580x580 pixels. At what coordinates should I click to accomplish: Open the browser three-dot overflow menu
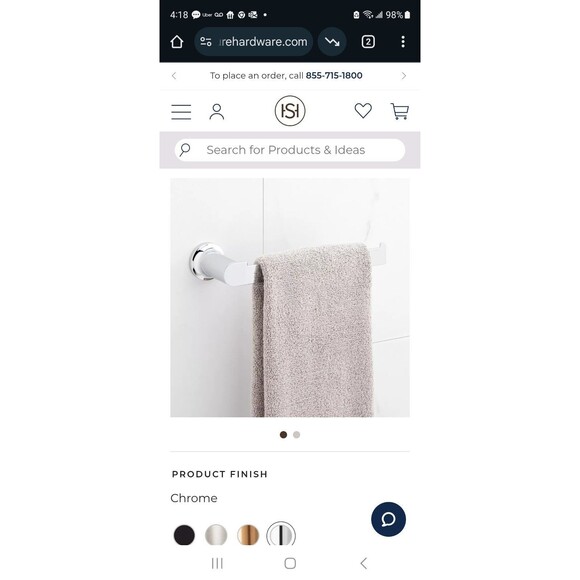click(403, 42)
